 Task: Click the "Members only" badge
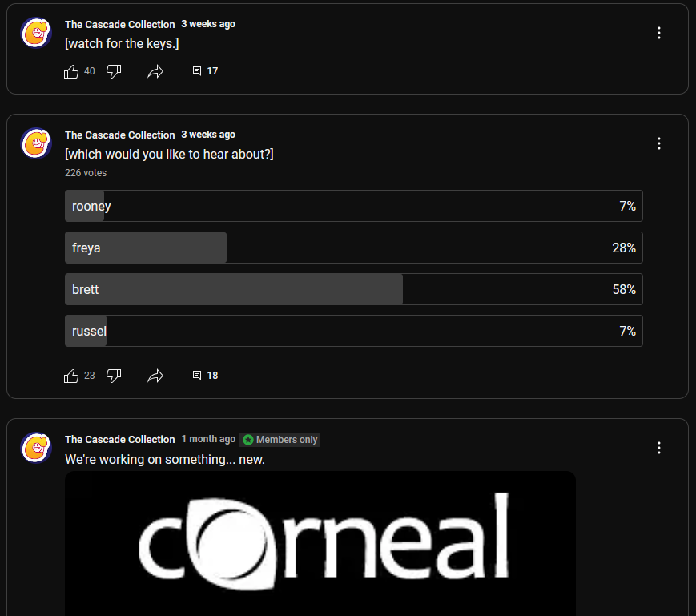coord(280,440)
